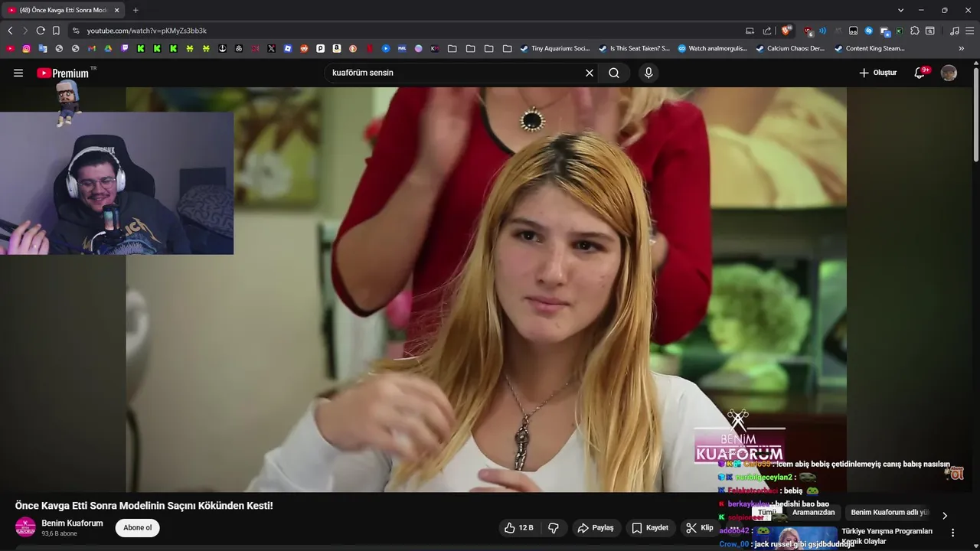Viewport: 980px width, 551px height.
Task: Open the music note playlist icon
Action: pyautogui.click(x=954, y=31)
